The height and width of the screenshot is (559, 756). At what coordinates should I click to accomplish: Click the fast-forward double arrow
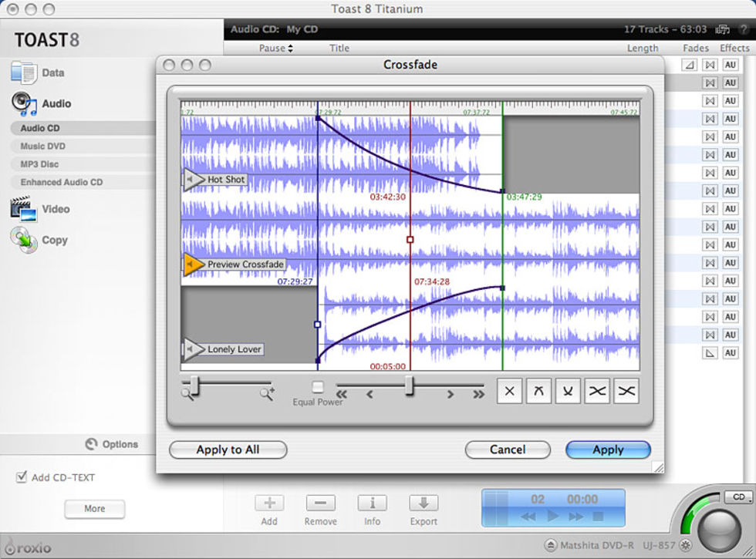478,394
